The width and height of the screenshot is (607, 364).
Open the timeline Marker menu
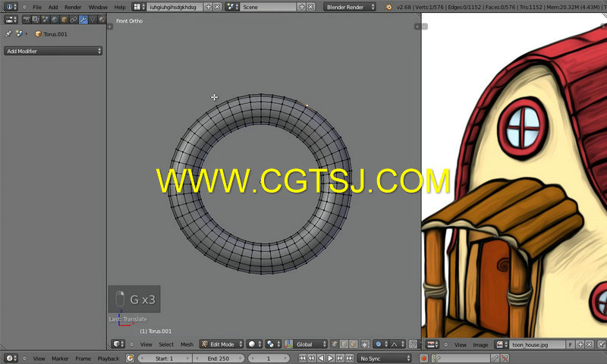tap(60, 359)
